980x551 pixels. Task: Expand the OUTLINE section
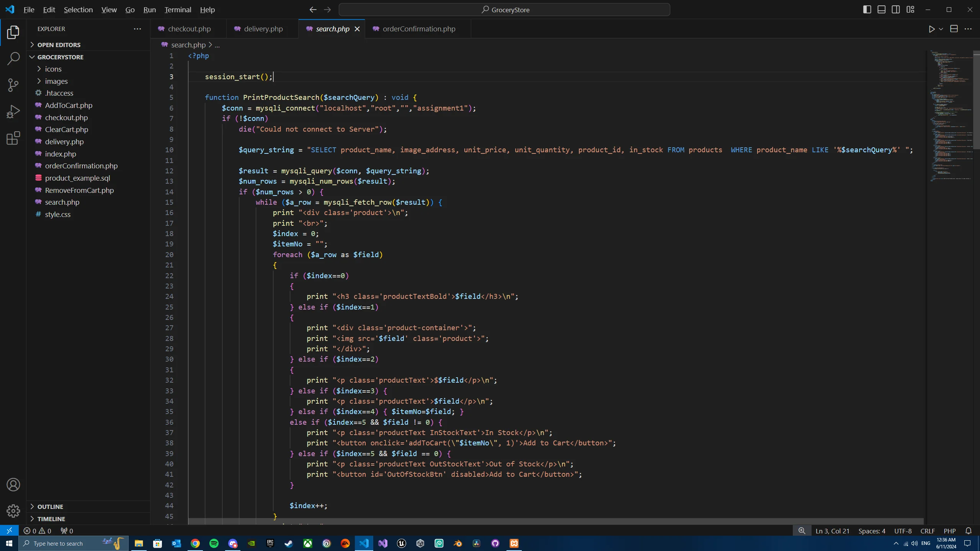click(50, 507)
